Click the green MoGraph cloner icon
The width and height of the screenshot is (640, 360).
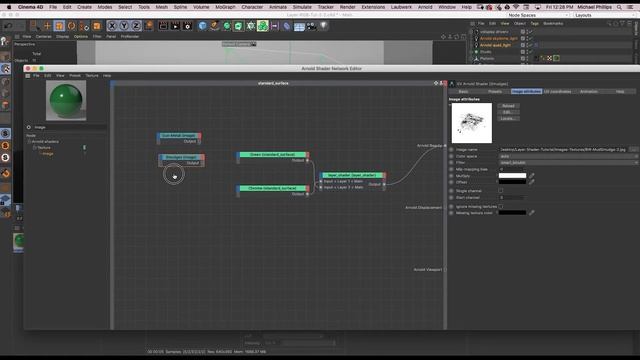[x=262, y=26]
